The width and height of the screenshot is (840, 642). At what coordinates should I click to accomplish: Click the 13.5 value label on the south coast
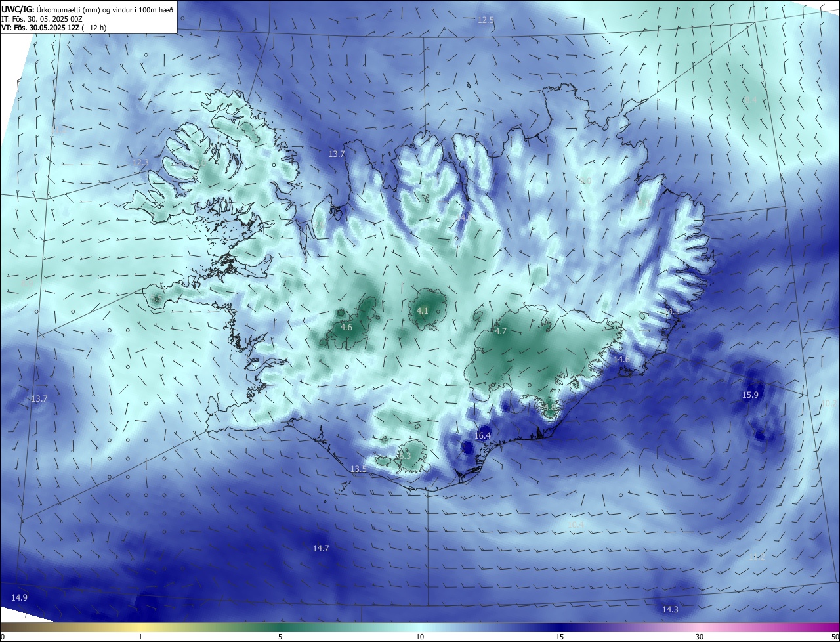click(359, 469)
